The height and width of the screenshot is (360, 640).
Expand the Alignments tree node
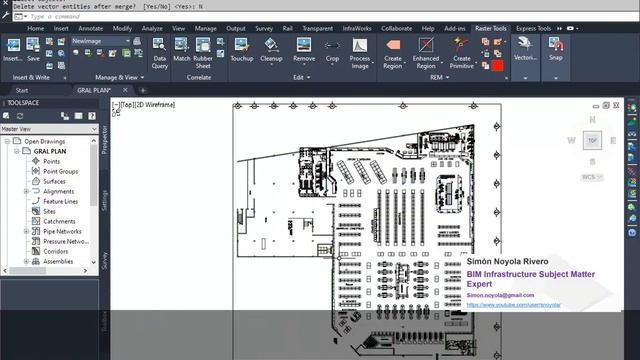[x=26, y=191]
